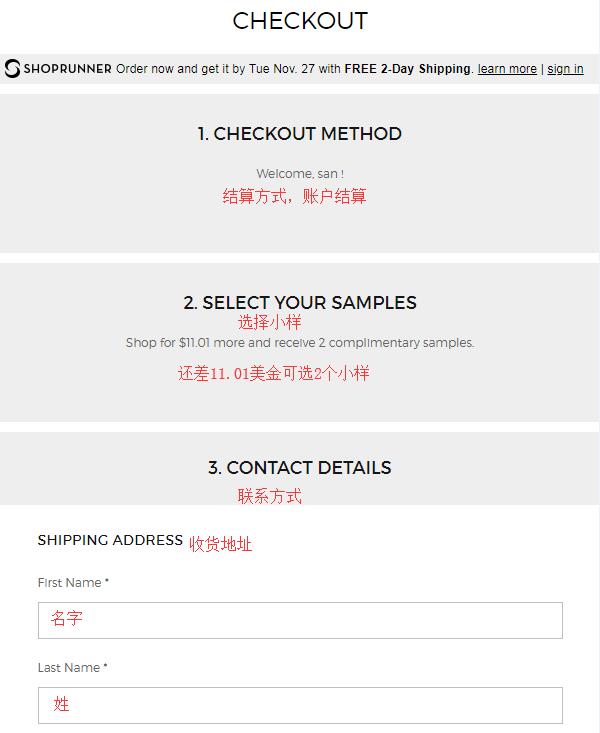Click the SHIPPING ADDRESS heading
The height and width of the screenshot is (733, 600).
coord(110,540)
